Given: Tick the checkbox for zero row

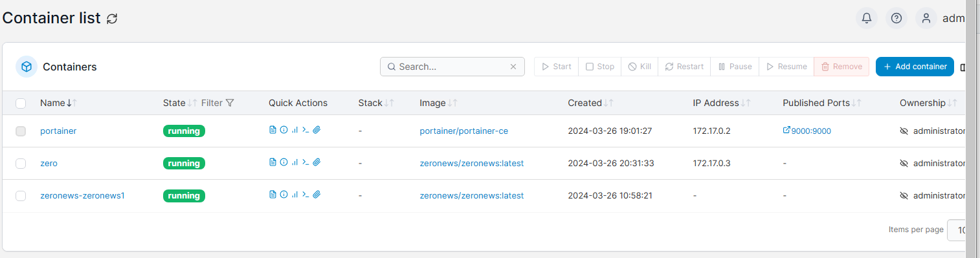Looking at the screenshot, I should 21,164.
